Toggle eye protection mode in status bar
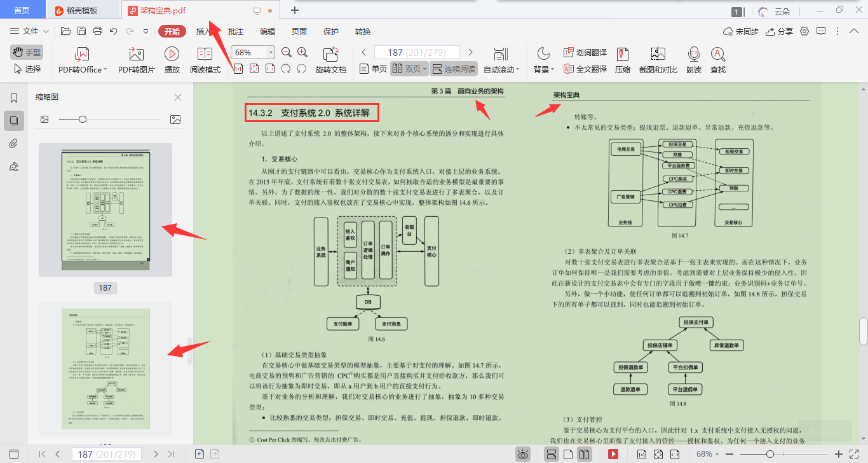Viewport: 868px width, 463px height. tap(523, 454)
